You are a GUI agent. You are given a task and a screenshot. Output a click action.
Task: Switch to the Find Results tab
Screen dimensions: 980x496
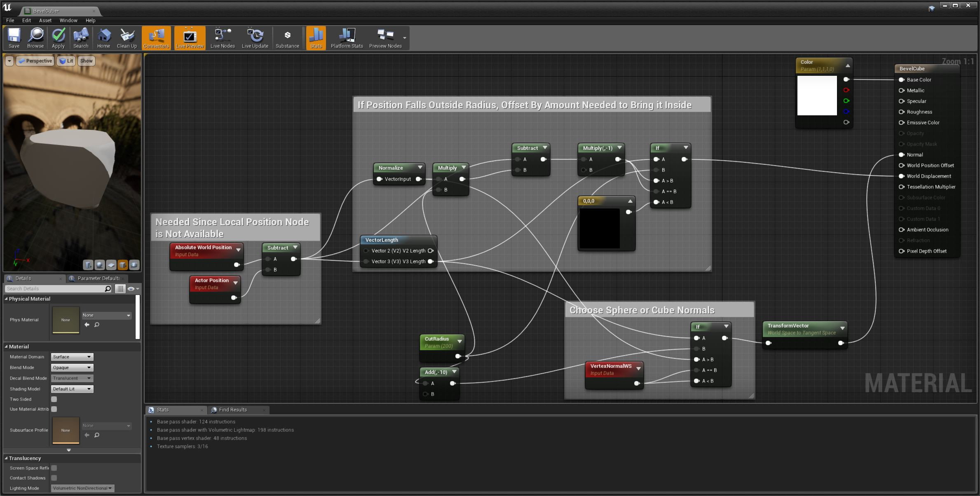pos(232,409)
